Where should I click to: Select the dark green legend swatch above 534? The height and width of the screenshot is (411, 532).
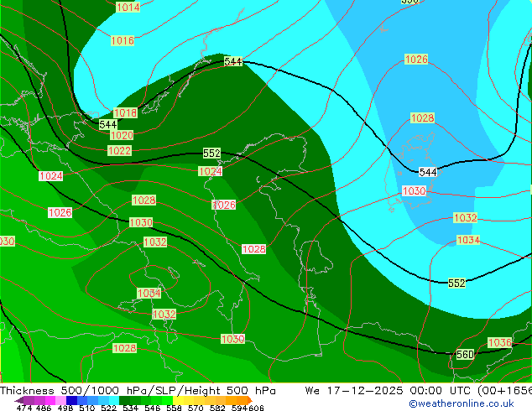[x=123, y=400]
